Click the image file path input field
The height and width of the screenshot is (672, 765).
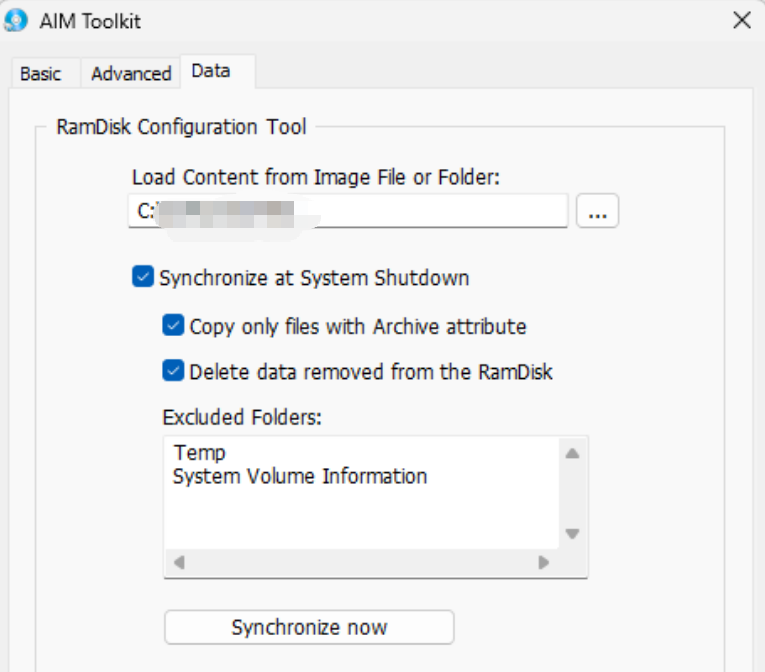(x=348, y=211)
